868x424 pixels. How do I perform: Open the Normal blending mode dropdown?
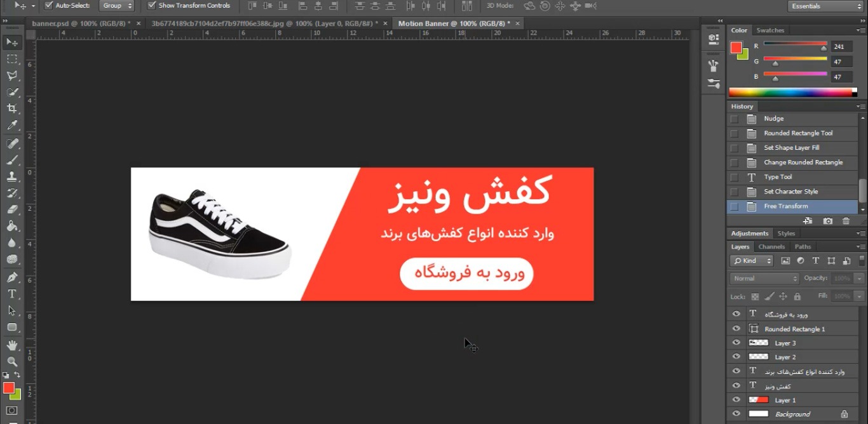764,279
